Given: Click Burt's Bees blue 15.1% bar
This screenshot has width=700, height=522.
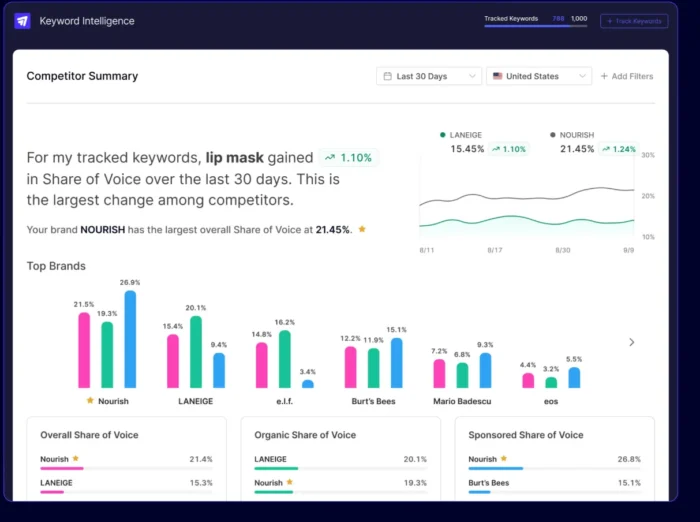Looking at the screenshot, I should point(396,363).
